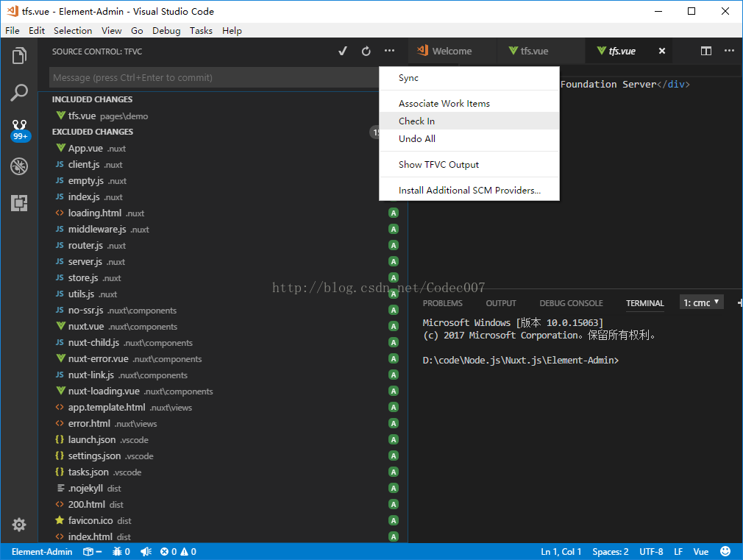Viewport: 743px width, 560px height.
Task: Open the Debug view in activity bar
Action: click(x=19, y=166)
